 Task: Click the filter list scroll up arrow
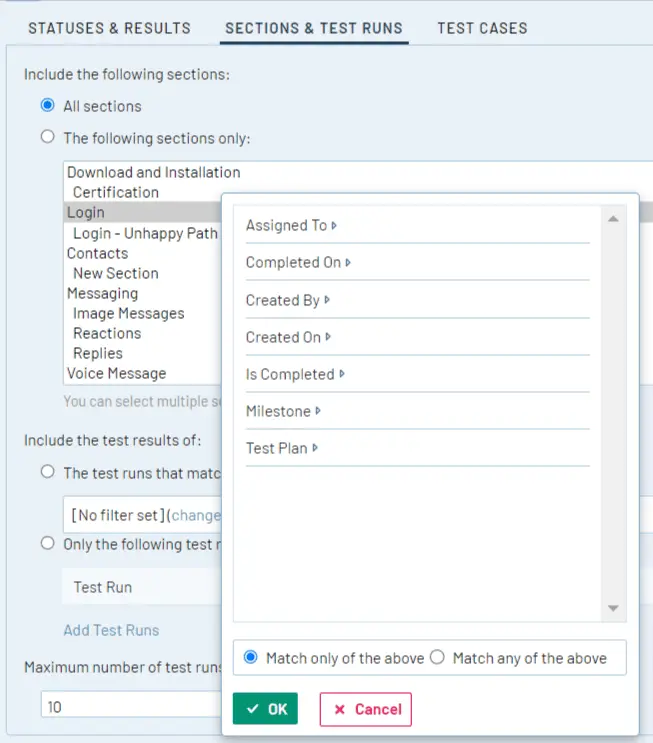tap(613, 219)
